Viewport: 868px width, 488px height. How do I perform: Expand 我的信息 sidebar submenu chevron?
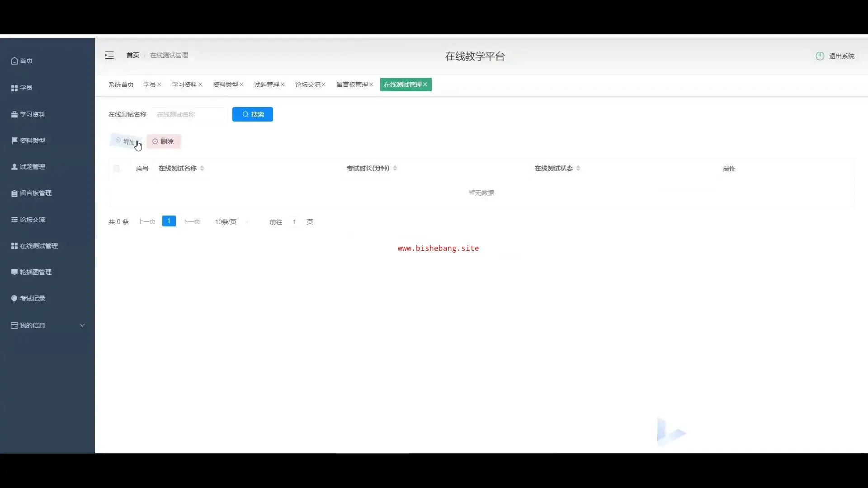tap(82, 325)
